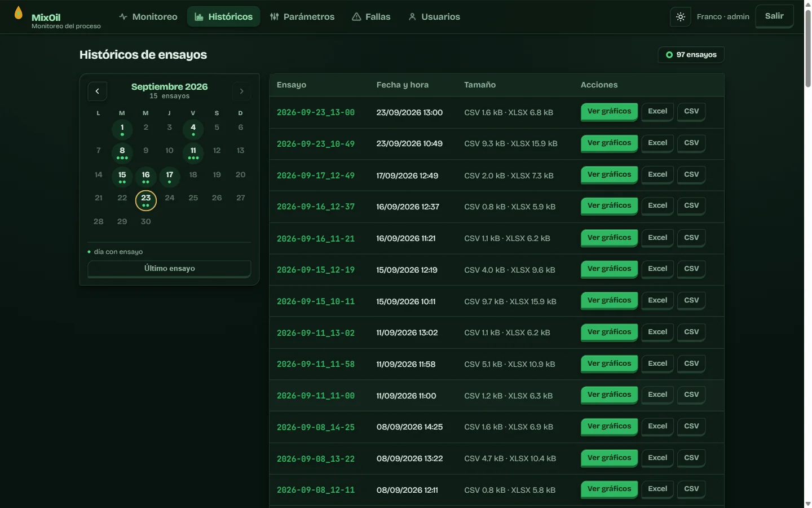This screenshot has width=812, height=508.
Task: Click the 97 ensayos counter badge
Action: click(x=691, y=55)
